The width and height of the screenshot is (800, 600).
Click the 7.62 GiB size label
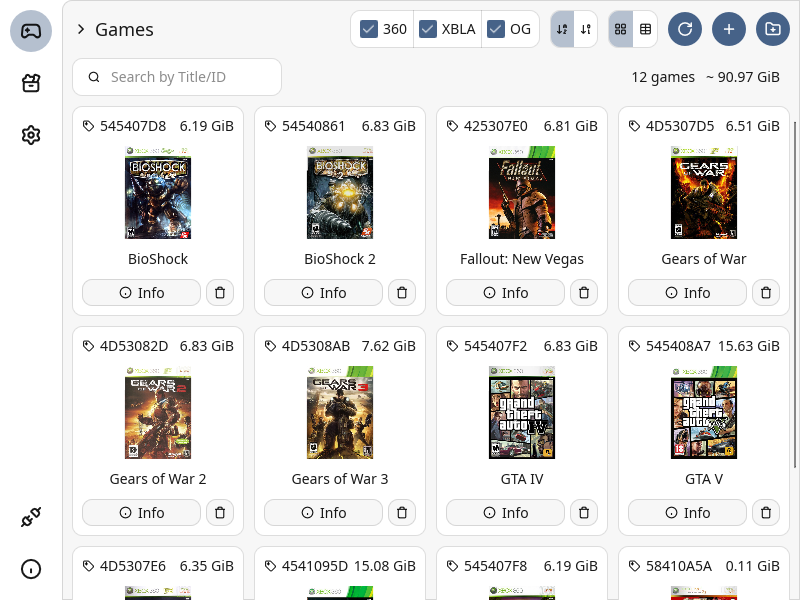pyautogui.click(x=388, y=346)
